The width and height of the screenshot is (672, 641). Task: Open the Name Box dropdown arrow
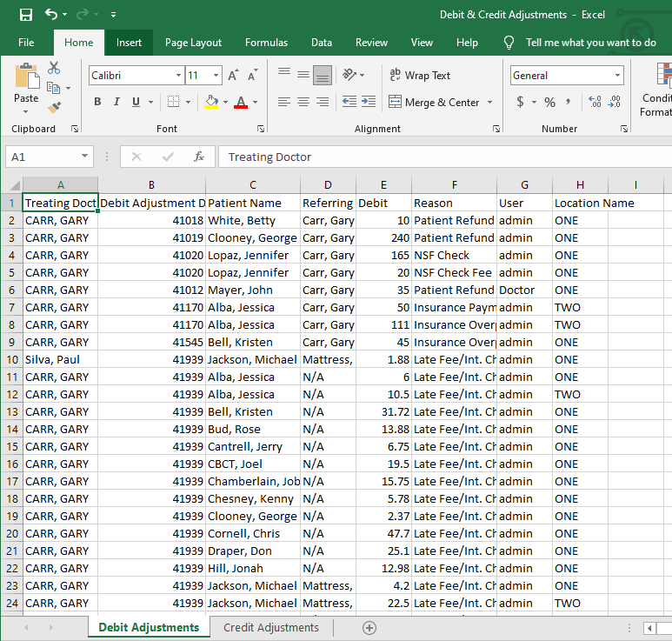(x=85, y=157)
